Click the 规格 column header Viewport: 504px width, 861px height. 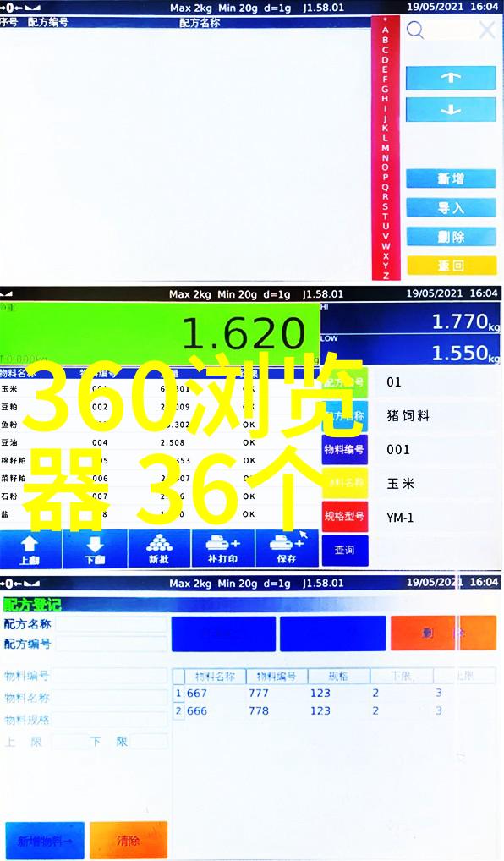tap(339, 676)
